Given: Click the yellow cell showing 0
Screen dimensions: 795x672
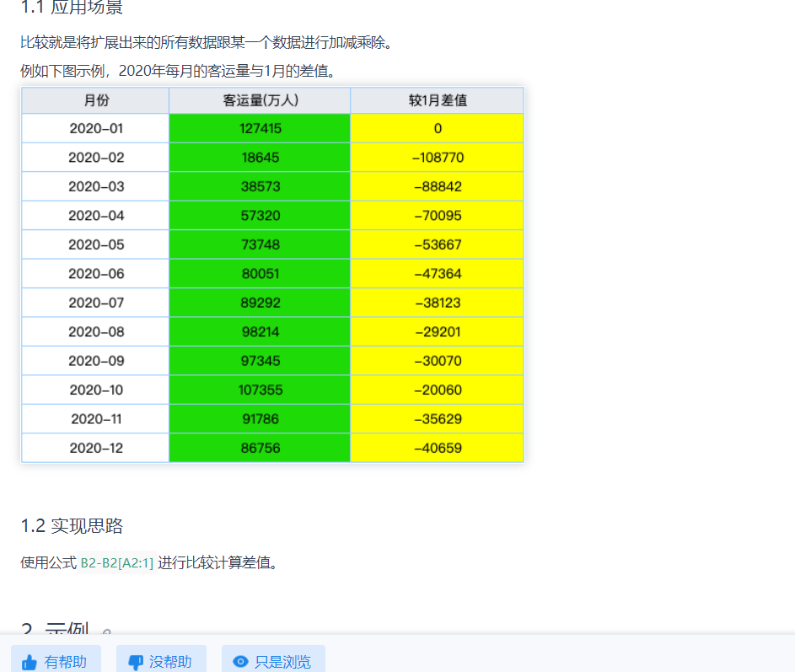Looking at the screenshot, I should (x=437, y=128).
